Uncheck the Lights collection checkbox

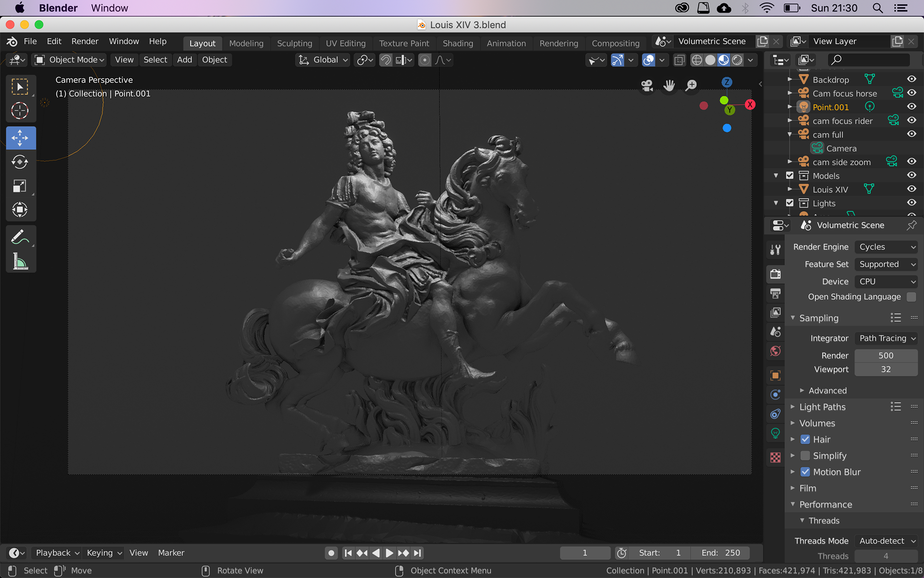coord(790,203)
